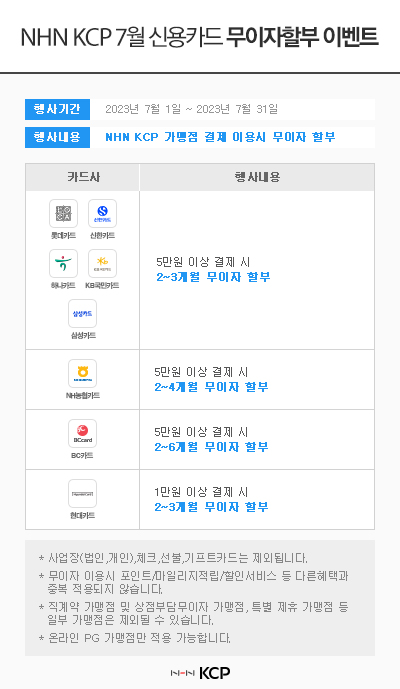Click the event date range text

(x=192, y=109)
